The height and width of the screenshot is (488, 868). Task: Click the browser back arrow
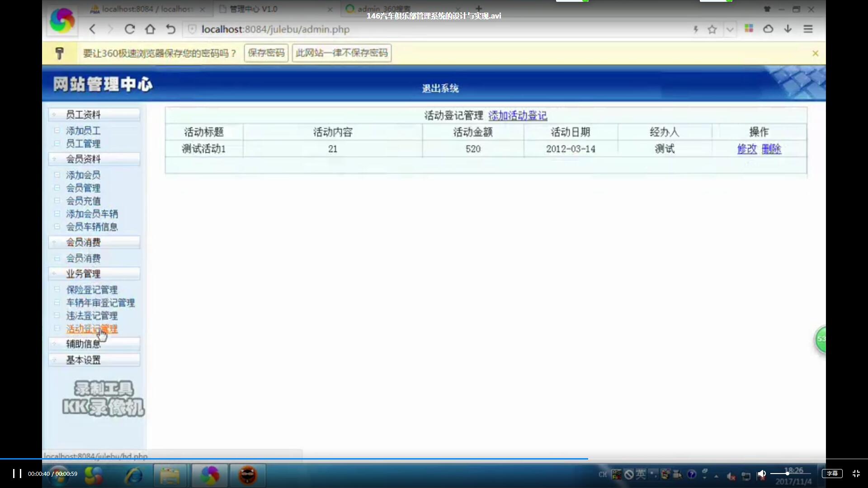pyautogui.click(x=93, y=29)
